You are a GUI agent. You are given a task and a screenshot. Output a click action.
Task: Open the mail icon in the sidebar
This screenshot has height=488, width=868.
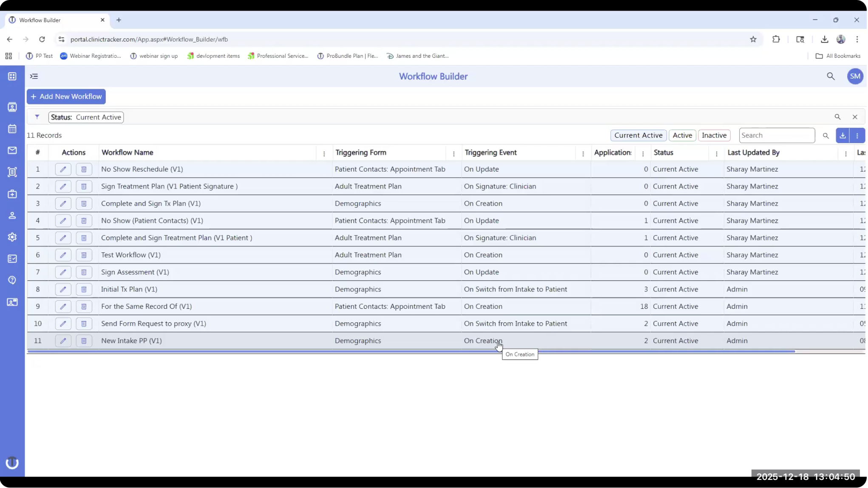[12, 150]
